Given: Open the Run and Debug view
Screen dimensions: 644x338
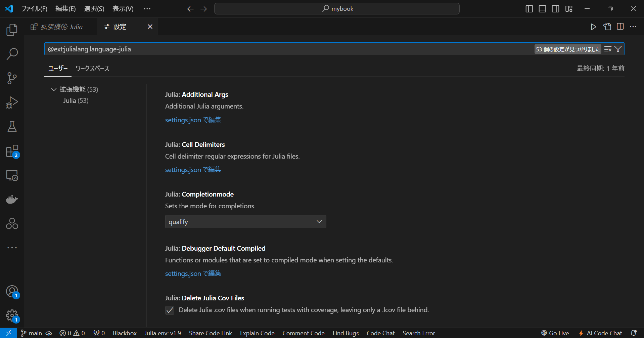Looking at the screenshot, I should (12, 102).
